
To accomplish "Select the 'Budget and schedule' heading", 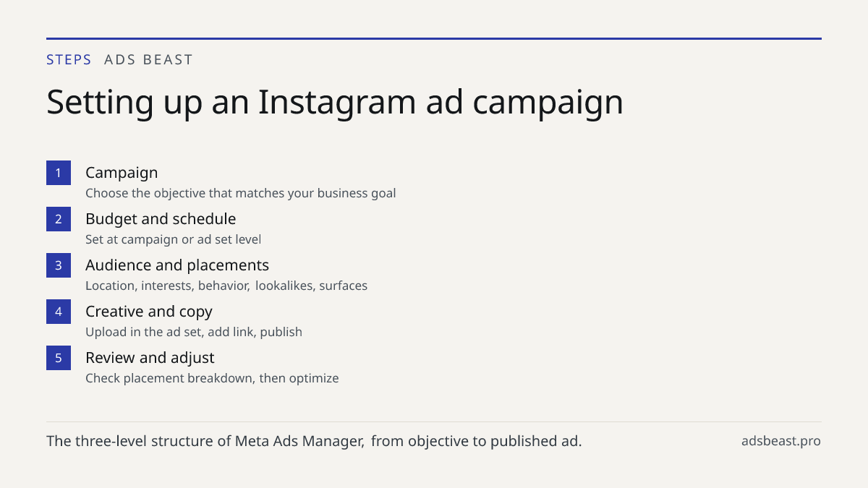I will tap(161, 219).
